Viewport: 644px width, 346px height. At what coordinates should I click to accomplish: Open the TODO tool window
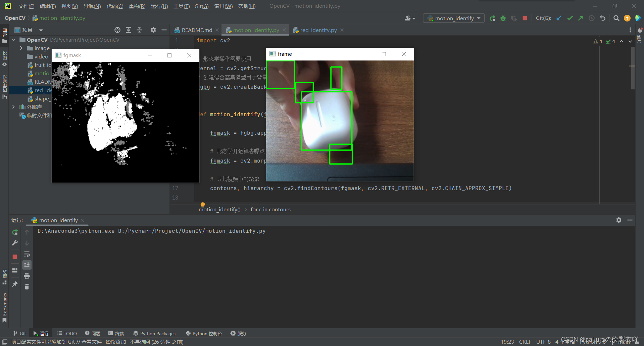coord(67,333)
